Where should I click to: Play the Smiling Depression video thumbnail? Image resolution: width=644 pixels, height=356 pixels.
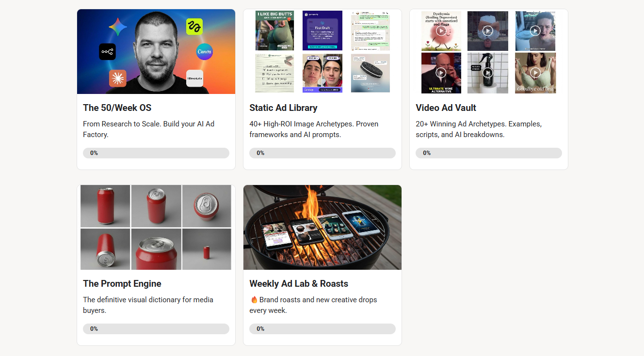click(441, 31)
